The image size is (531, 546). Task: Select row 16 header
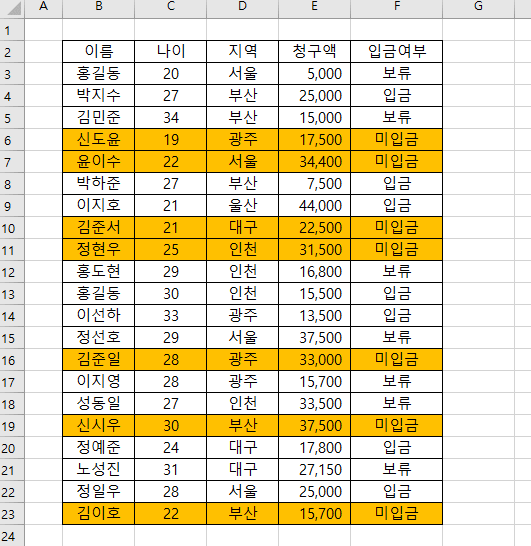pyautogui.click(x=12, y=360)
